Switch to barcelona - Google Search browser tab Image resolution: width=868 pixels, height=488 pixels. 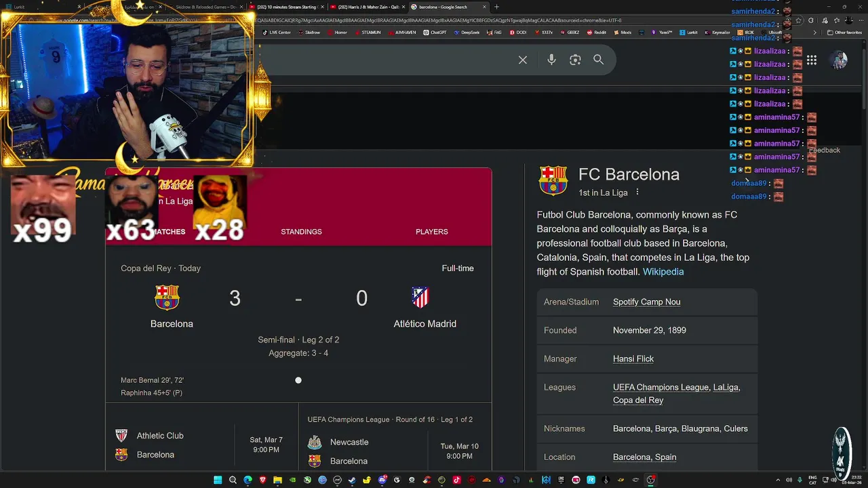tap(448, 7)
